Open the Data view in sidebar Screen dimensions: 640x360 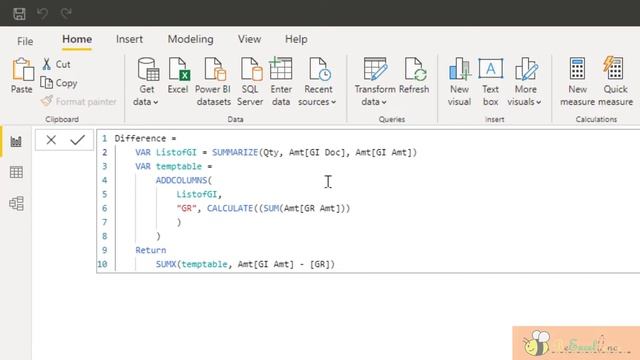pyautogui.click(x=16, y=172)
